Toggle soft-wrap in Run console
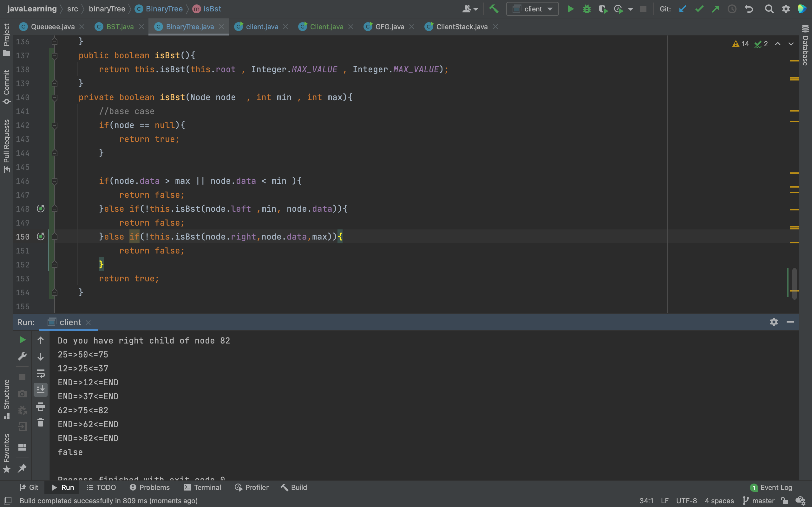The height and width of the screenshot is (507, 812). 41,373
